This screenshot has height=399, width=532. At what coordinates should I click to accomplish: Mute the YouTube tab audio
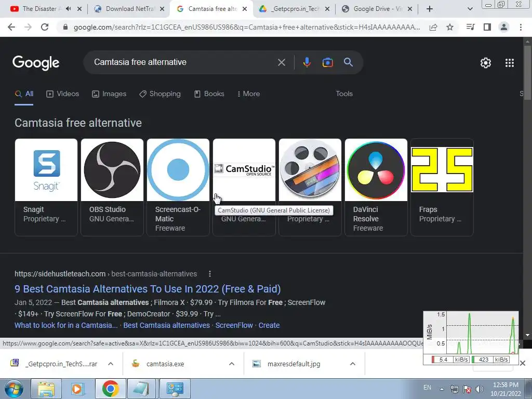[68, 9]
